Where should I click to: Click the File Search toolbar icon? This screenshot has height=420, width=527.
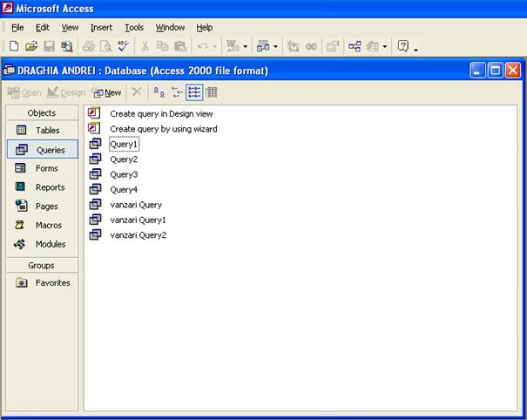[x=67, y=46]
